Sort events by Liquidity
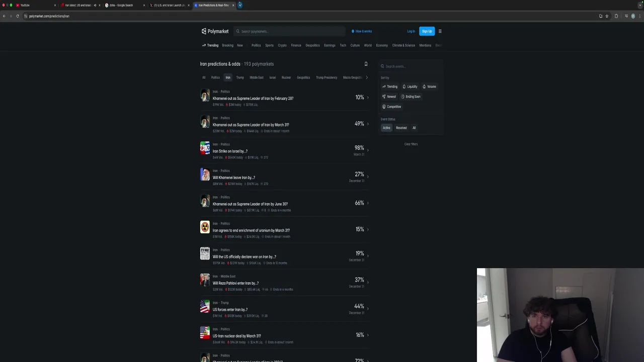 [410, 86]
